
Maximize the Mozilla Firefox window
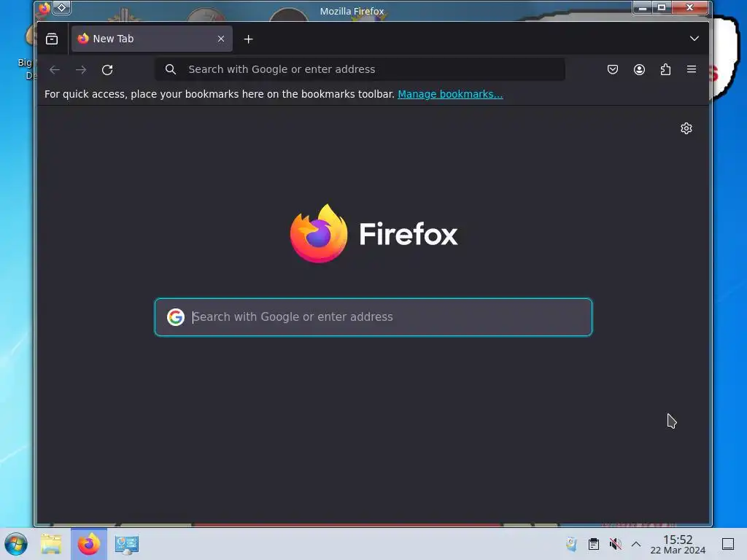(662, 7)
